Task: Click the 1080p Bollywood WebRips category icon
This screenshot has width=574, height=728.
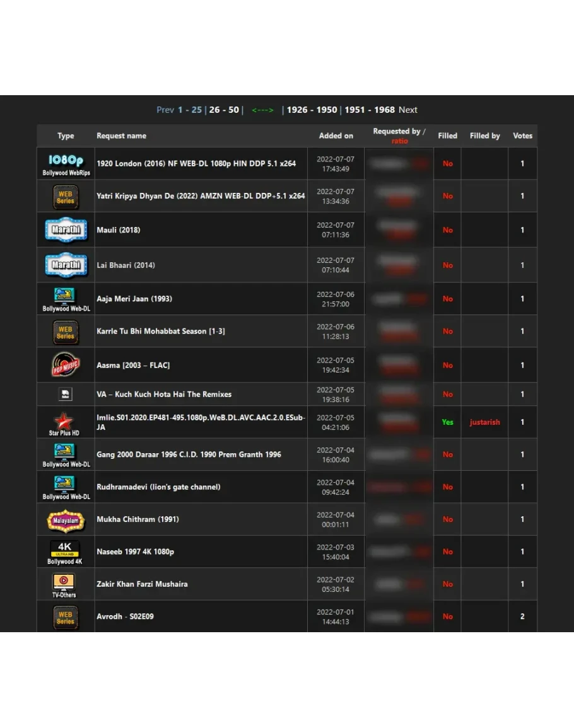Action: pos(66,164)
